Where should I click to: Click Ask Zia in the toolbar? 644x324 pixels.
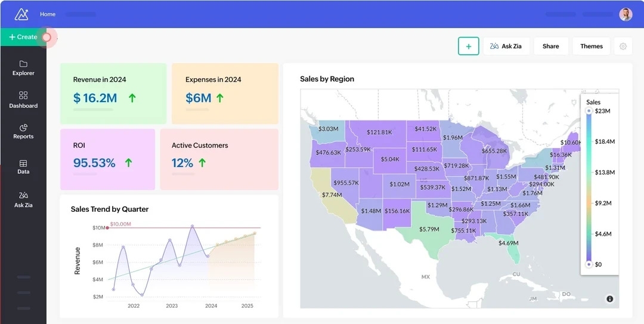click(506, 46)
